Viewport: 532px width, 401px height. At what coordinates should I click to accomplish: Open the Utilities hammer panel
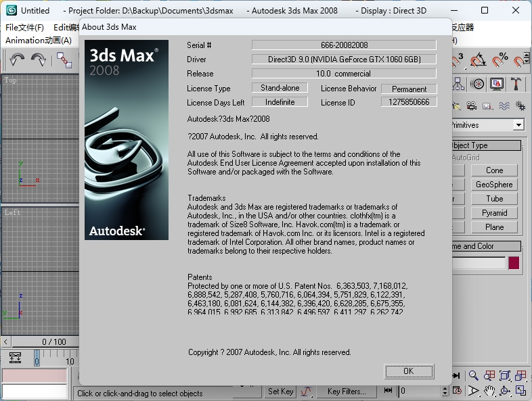click(x=516, y=84)
